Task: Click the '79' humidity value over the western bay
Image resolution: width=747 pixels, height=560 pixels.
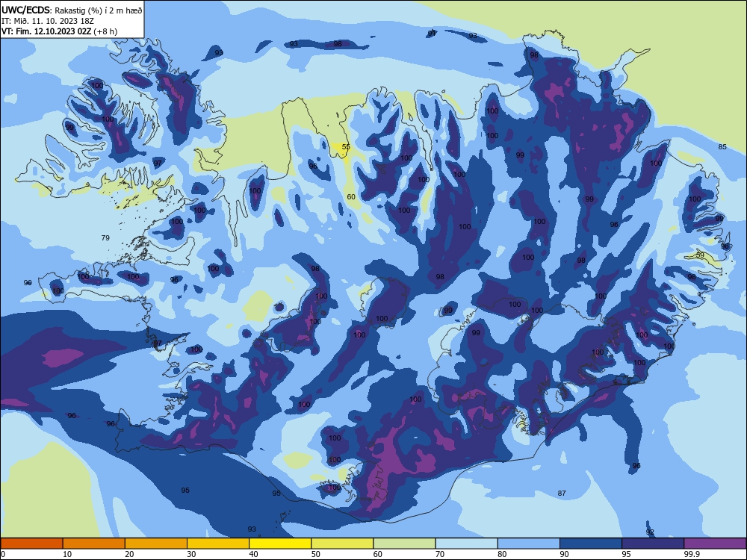Action: point(106,237)
